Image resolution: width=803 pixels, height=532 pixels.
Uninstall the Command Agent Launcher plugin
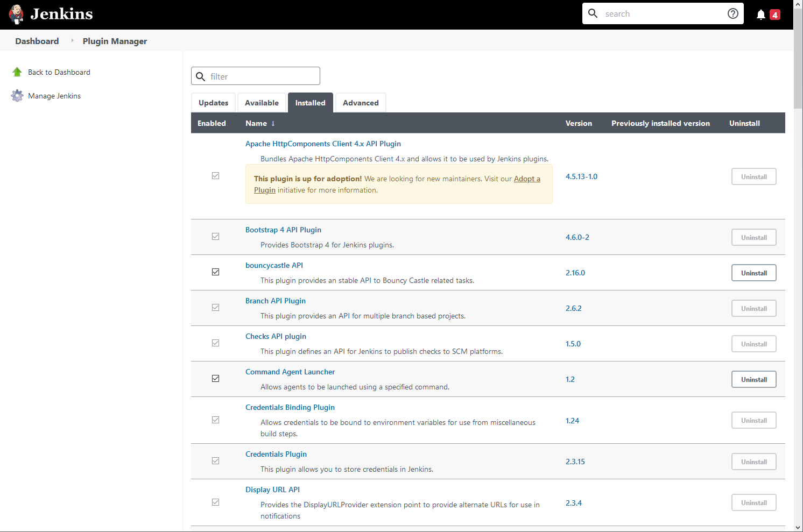(753, 379)
